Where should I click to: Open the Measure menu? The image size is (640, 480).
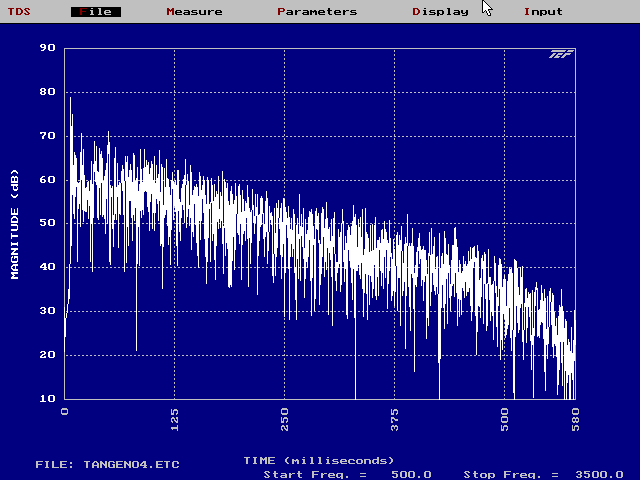[194, 11]
